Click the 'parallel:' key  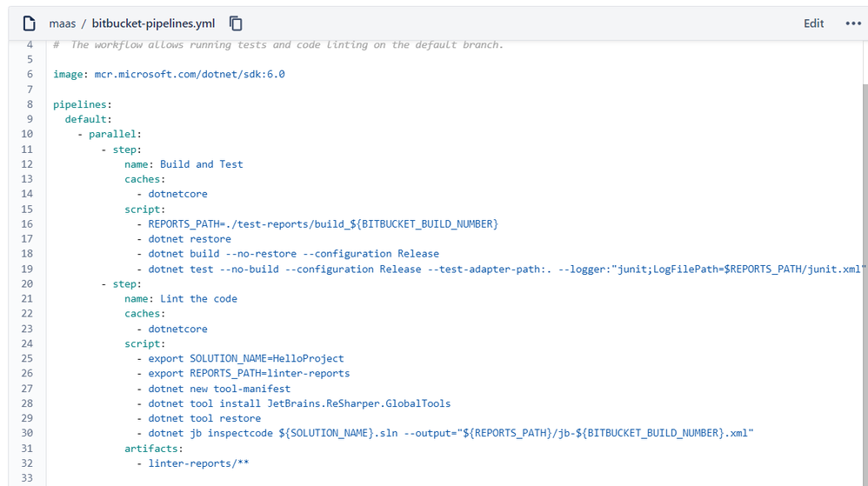(x=115, y=134)
